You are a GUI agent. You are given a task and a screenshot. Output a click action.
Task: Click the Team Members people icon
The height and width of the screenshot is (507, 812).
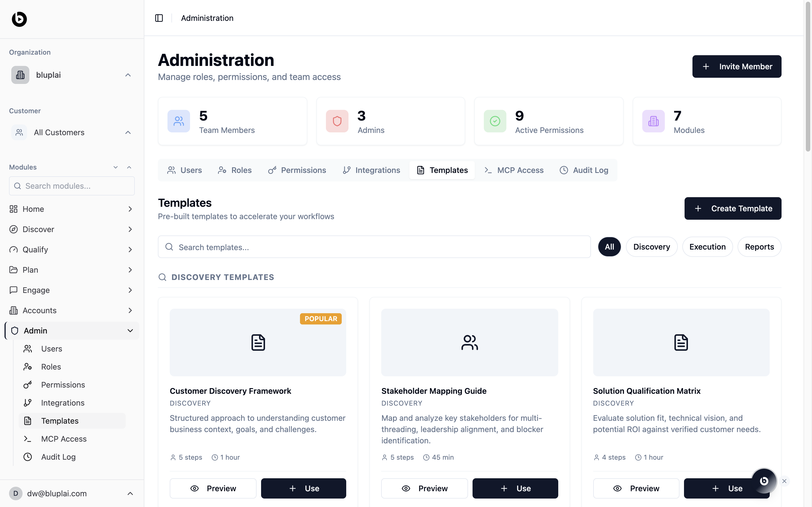[x=178, y=121]
